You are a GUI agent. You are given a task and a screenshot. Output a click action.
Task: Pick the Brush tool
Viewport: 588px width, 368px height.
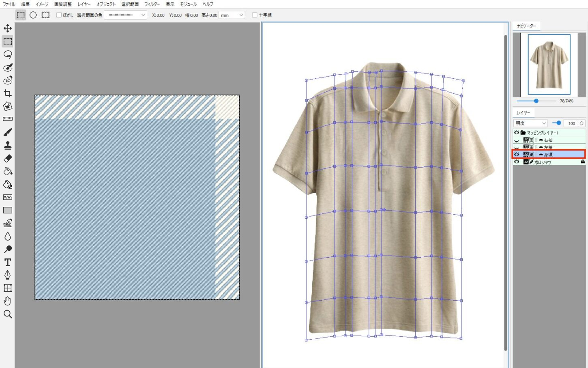[8, 132]
